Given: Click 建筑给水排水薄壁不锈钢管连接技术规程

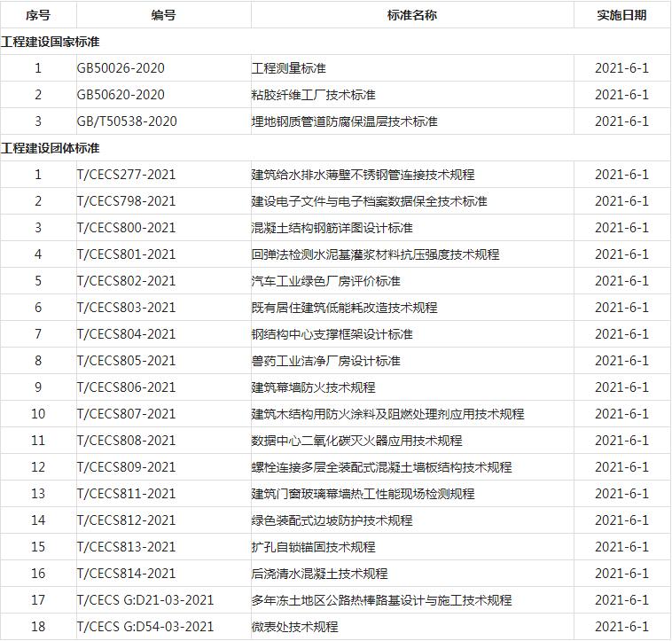Looking at the screenshot, I should tap(363, 175).
